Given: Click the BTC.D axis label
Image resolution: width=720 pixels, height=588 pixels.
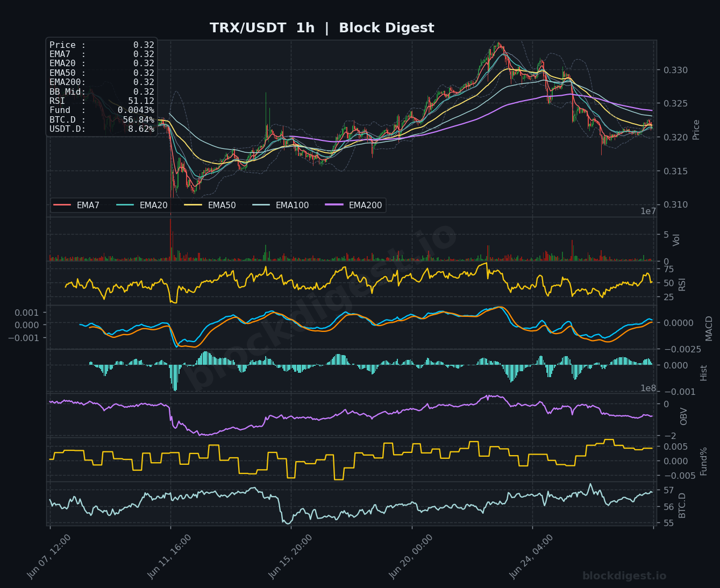Looking at the screenshot, I should [x=682, y=506].
